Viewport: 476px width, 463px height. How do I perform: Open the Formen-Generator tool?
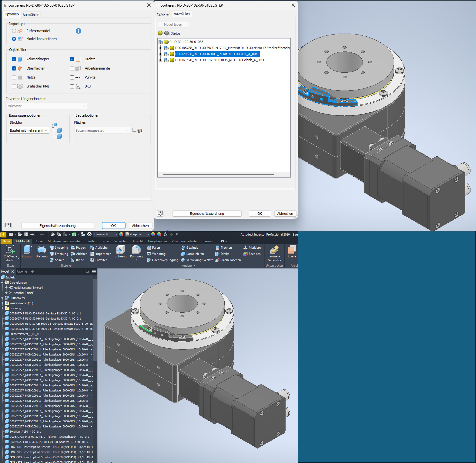pyautogui.click(x=274, y=250)
